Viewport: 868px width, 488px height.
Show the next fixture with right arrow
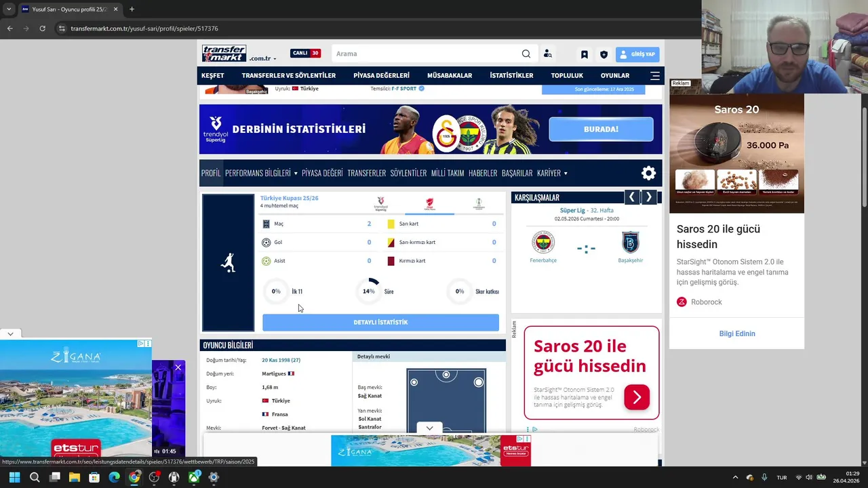pos(649,197)
